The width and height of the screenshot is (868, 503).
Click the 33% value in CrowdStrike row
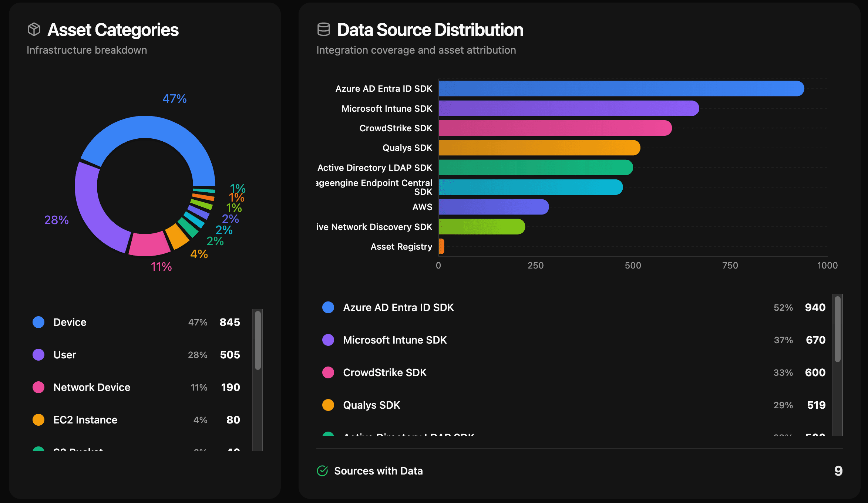tap(783, 373)
